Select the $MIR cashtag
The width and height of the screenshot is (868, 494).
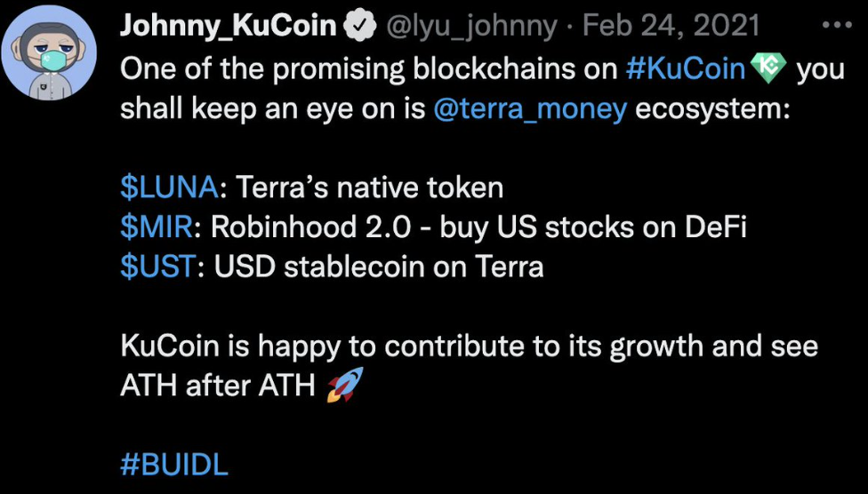click(157, 228)
